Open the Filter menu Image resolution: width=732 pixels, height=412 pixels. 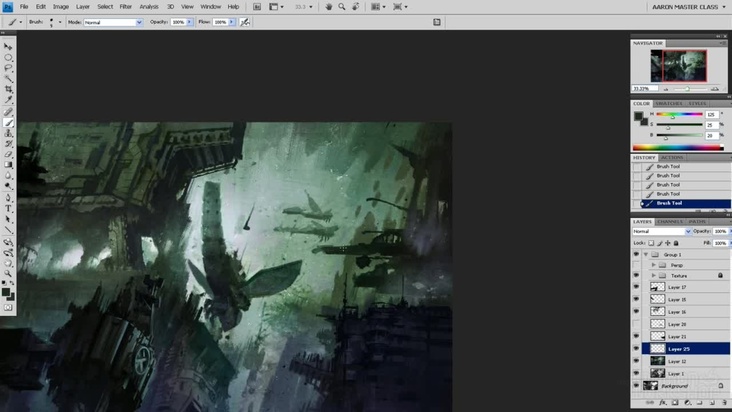click(126, 7)
